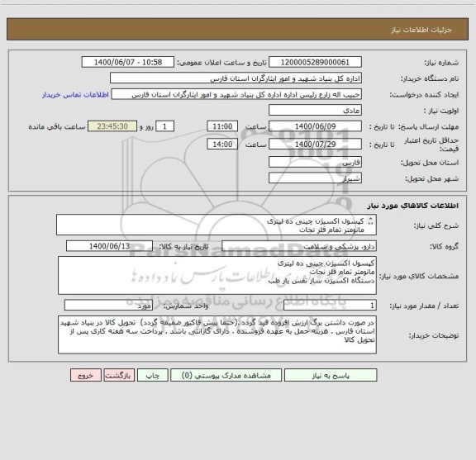
Task: Click the request creator field حبیب اله زارع
Action: pyautogui.click(x=236, y=94)
